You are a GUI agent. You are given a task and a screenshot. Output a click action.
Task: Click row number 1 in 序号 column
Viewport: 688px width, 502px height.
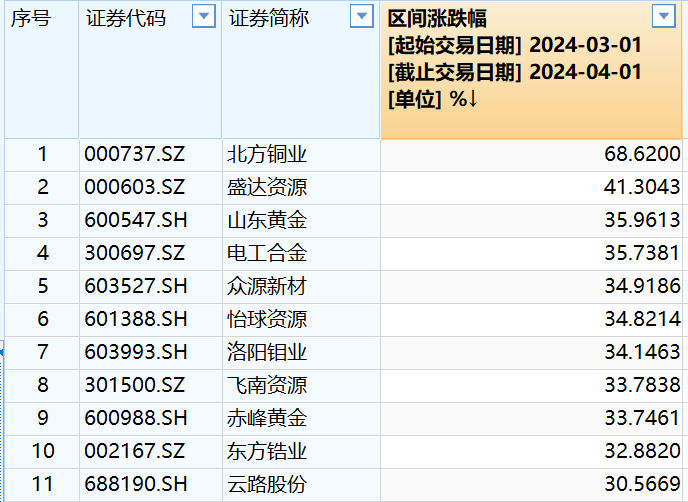pos(43,154)
